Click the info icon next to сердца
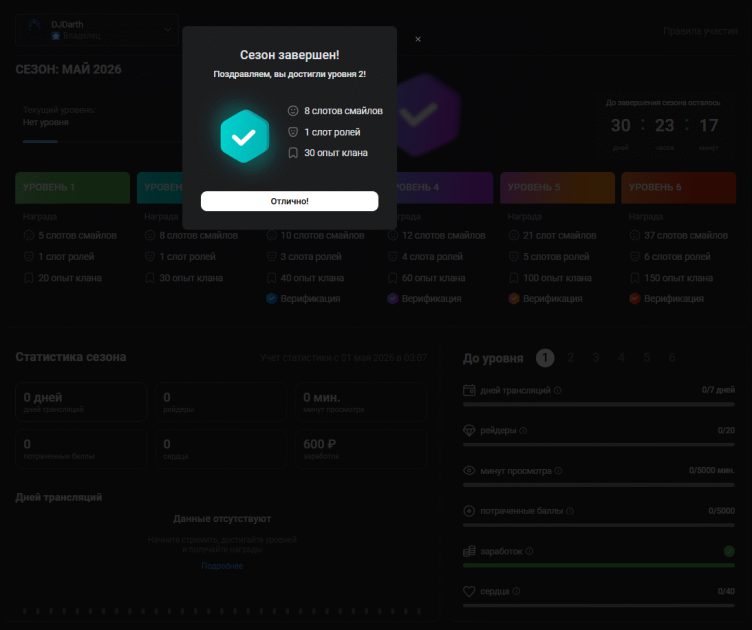The height and width of the screenshot is (630, 752). (516, 591)
